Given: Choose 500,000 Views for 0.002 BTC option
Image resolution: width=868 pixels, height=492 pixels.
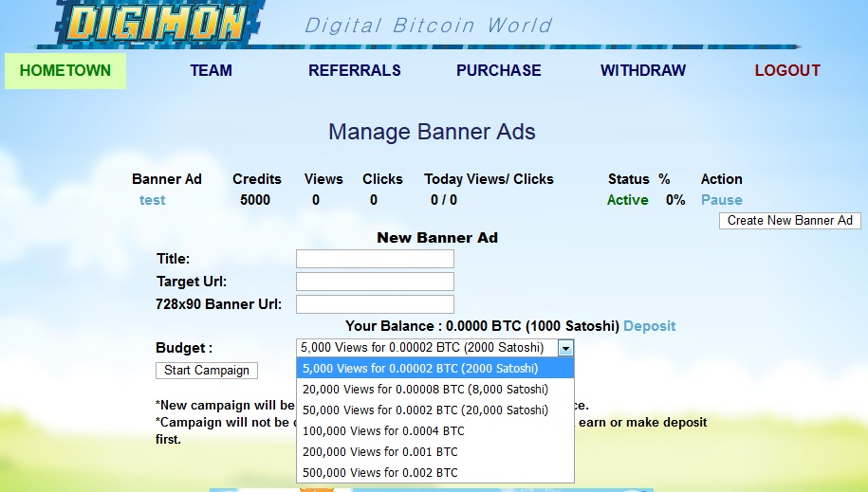Looking at the screenshot, I should pos(435,473).
